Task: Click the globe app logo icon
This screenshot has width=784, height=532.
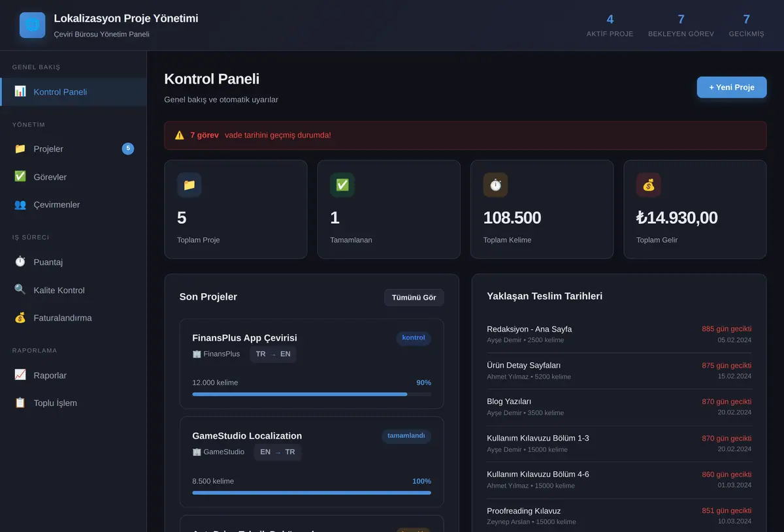Action: pyautogui.click(x=33, y=25)
